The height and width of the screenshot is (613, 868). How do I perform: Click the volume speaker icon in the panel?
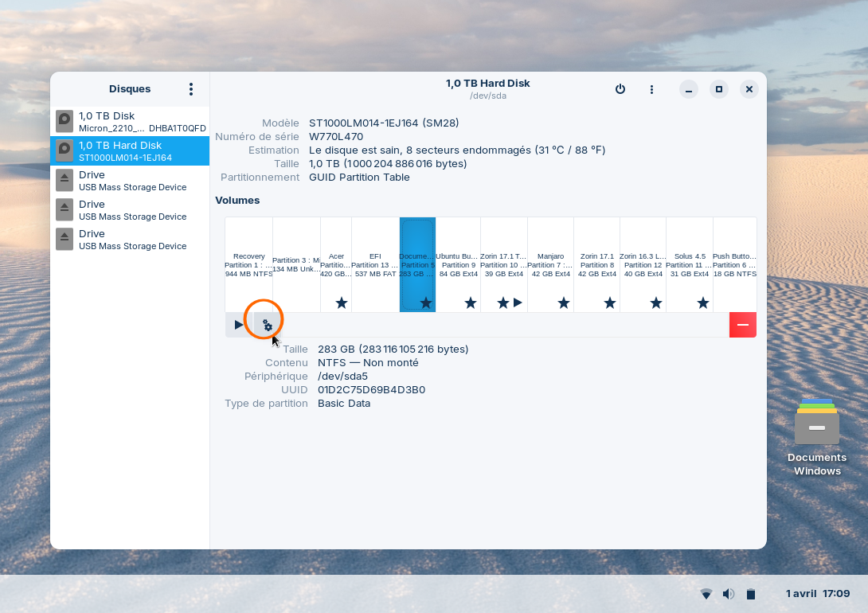click(x=728, y=594)
